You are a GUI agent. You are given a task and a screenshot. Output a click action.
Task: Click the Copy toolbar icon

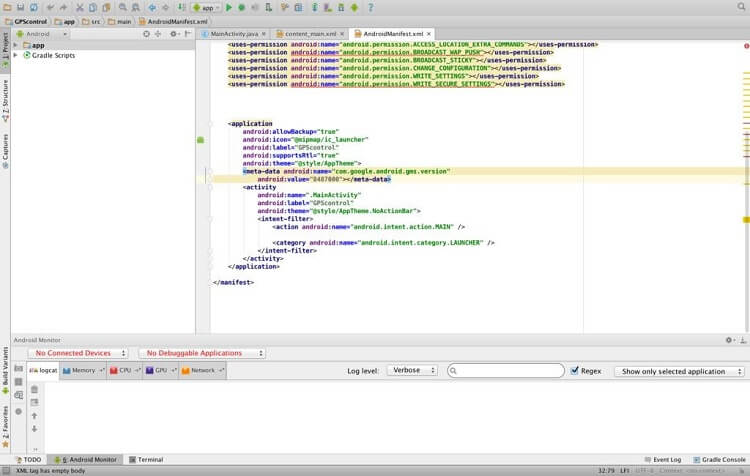(93, 7)
